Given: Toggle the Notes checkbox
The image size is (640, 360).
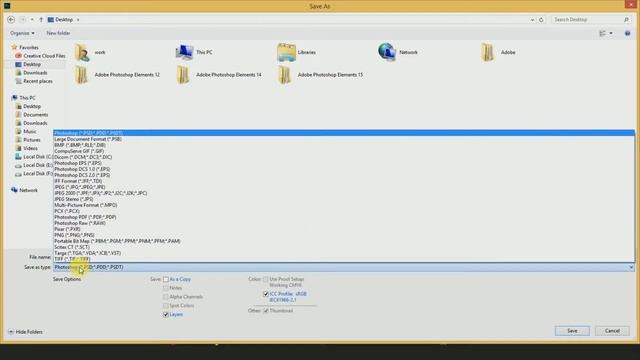Looking at the screenshot, I should coord(166,288).
